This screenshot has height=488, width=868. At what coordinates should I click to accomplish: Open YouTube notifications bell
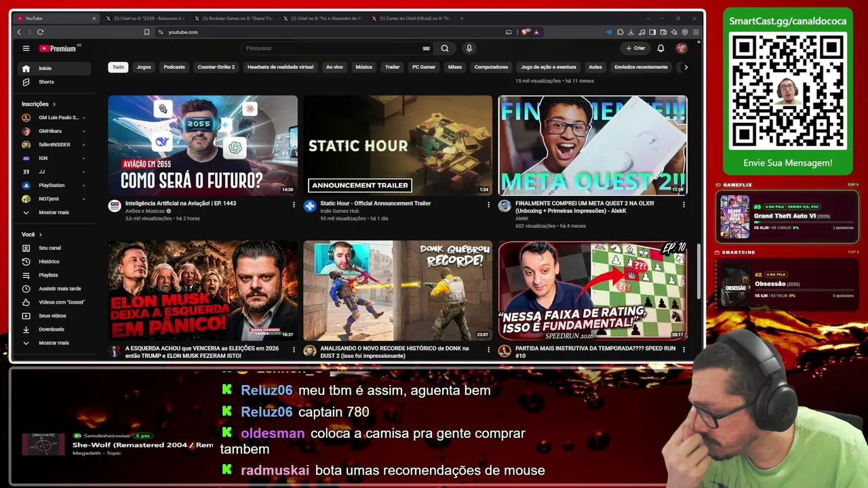pyautogui.click(x=660, y=48)
